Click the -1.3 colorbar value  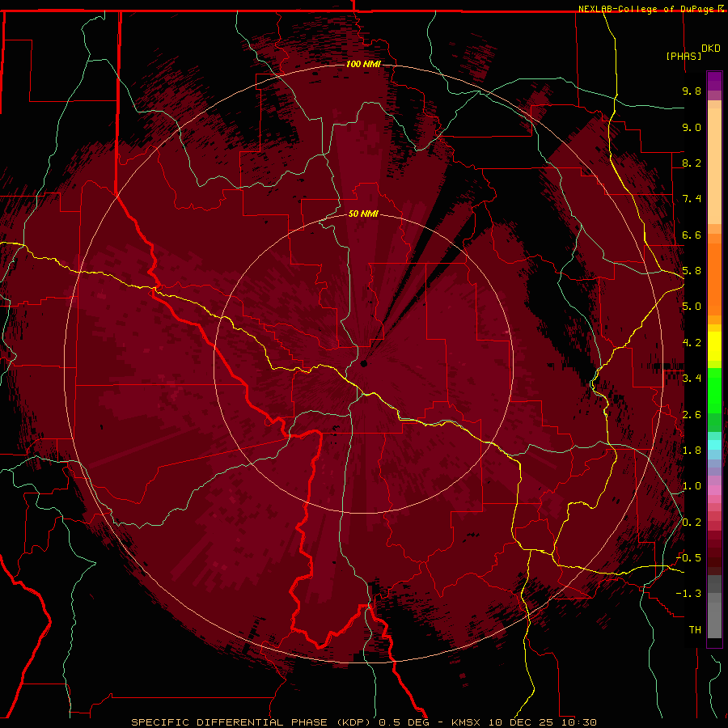click(x=688, y=594)
